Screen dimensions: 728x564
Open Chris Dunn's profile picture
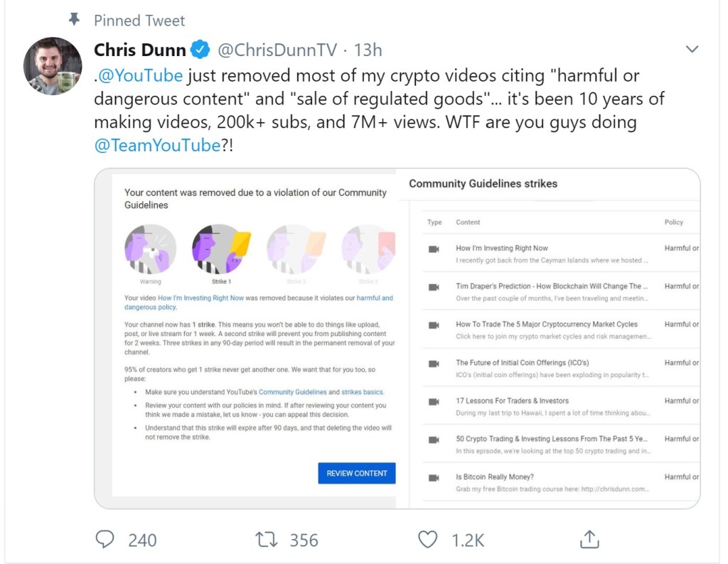(x=53, y=66)
